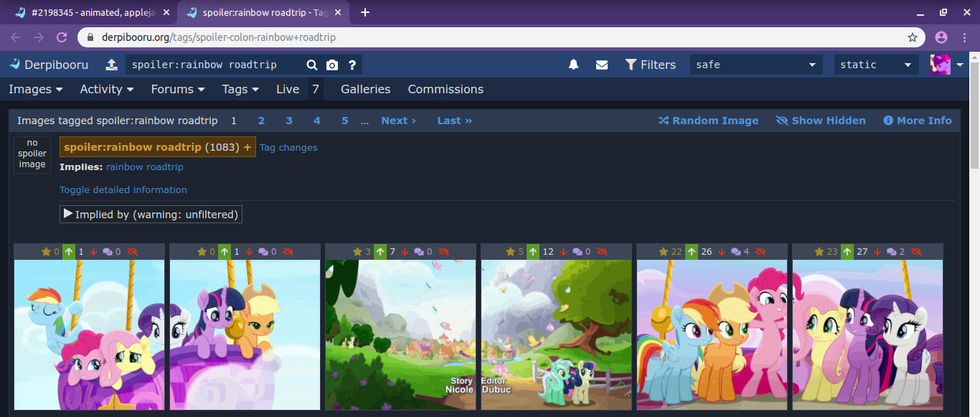Open messages envelope icon
This screenshot has width=980, height=417.
[602, 65]
